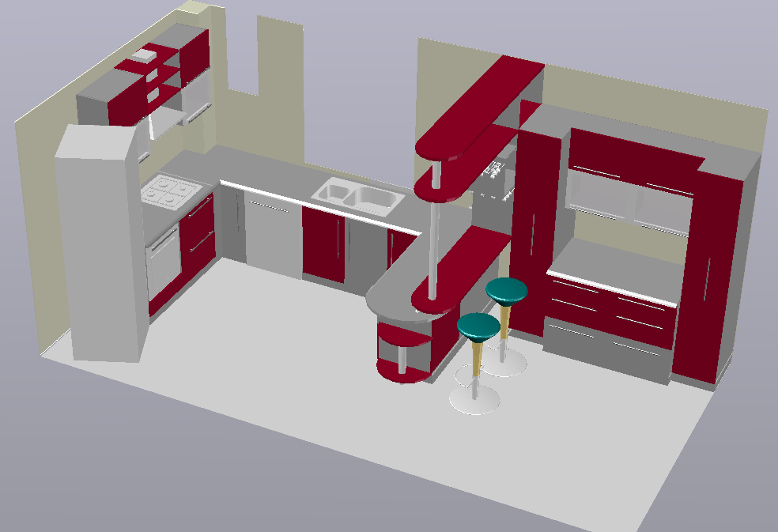Select the red cabinet door below the sink
Image resolution: width=778 pixels, height=532 pixels.
coord(324,245)
